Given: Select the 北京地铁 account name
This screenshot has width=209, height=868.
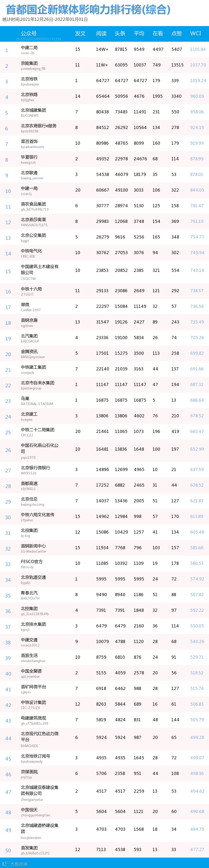Looking at the screenshot, I should [x=29, y=79].
